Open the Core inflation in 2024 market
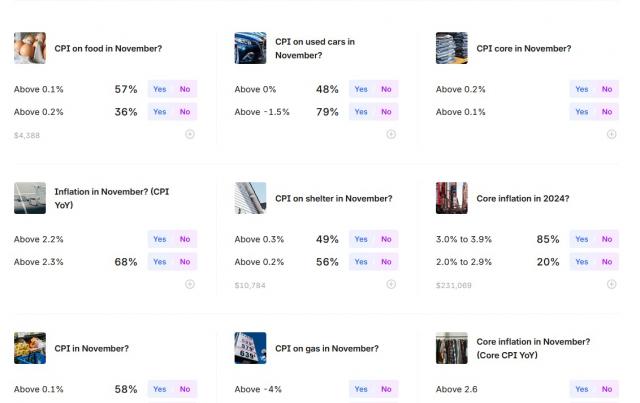 pos(523,198)
